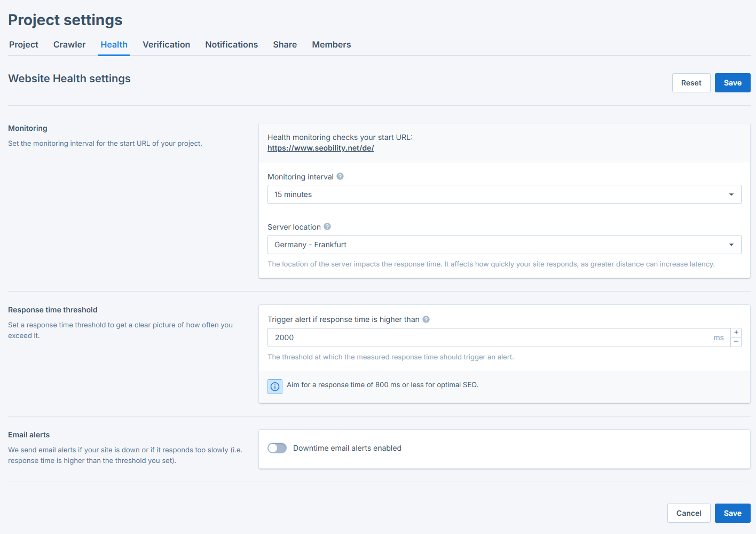Increase the threshold using the plus stepper
The image size is (756, 534).
736,333
